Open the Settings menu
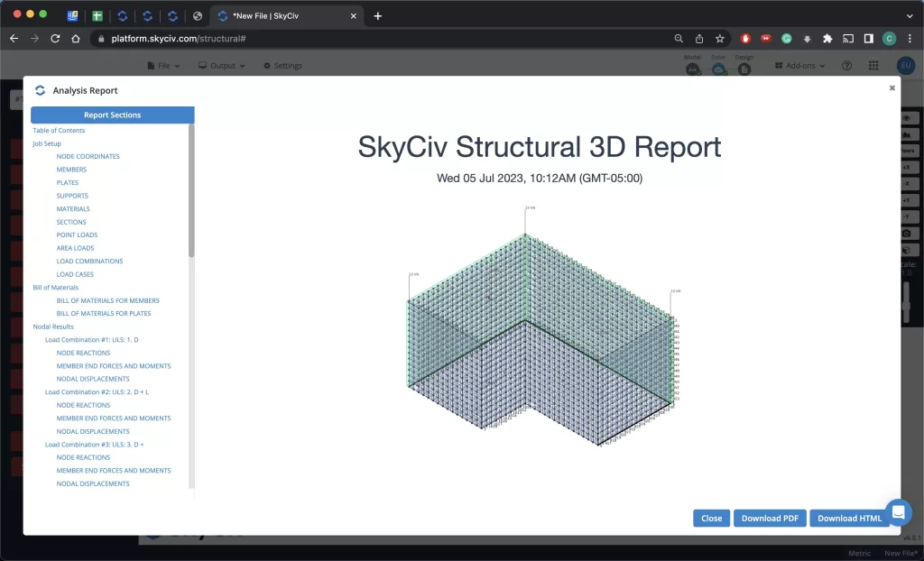This screenshot has width=924, height=561. click(x=282, y=66)
